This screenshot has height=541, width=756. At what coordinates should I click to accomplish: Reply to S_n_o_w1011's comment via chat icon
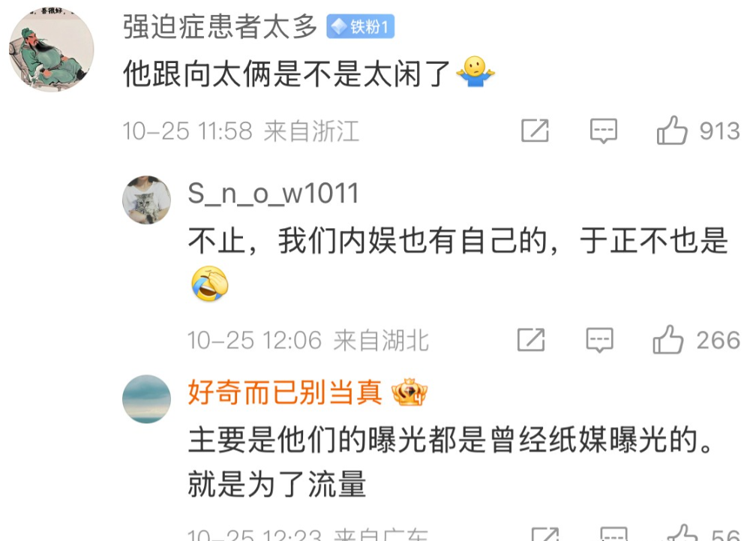point(599,340)
